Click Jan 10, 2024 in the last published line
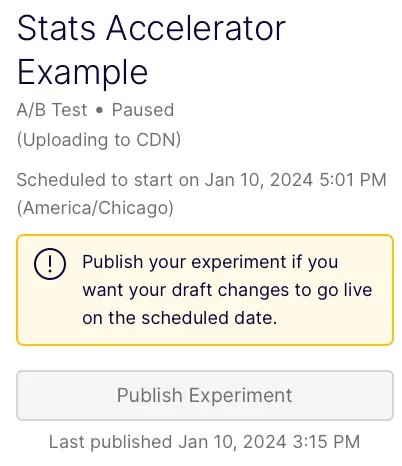This screenshot has width=402, height=466. [232, 442]
